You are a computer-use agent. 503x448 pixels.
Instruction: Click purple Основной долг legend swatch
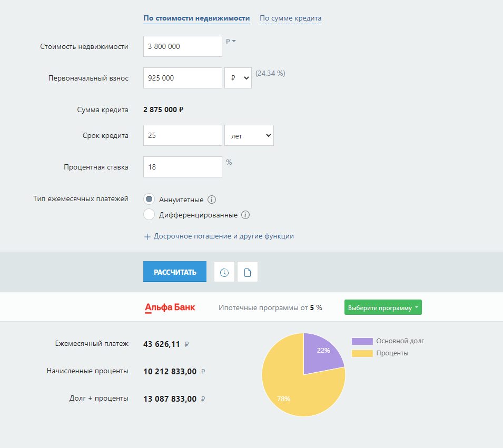(x=362, y=341)
